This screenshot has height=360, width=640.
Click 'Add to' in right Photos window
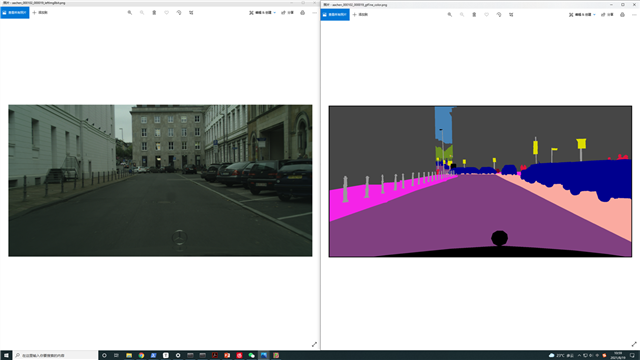click(360, 14)
